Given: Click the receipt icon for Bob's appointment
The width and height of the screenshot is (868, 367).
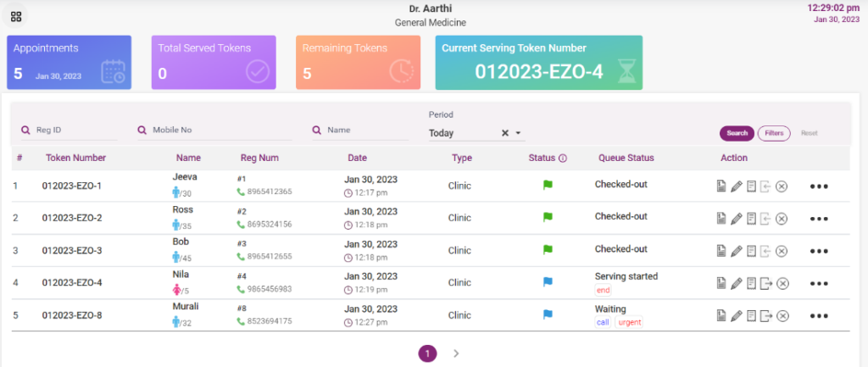Looking at the screenshot, I should point(751,251).
